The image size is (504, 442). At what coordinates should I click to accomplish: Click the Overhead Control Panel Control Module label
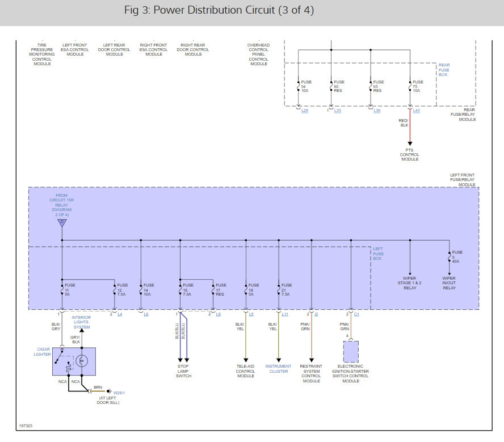pos(258,54)
